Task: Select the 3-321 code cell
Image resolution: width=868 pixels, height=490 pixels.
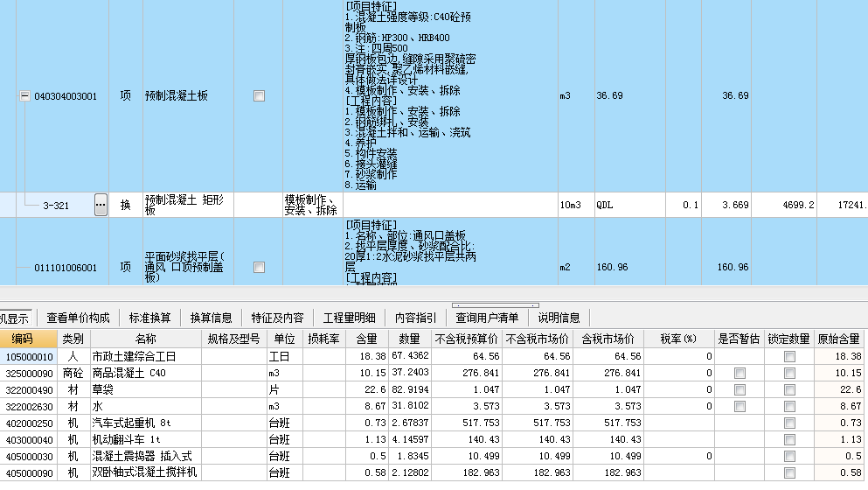Action: coord(56,206)
